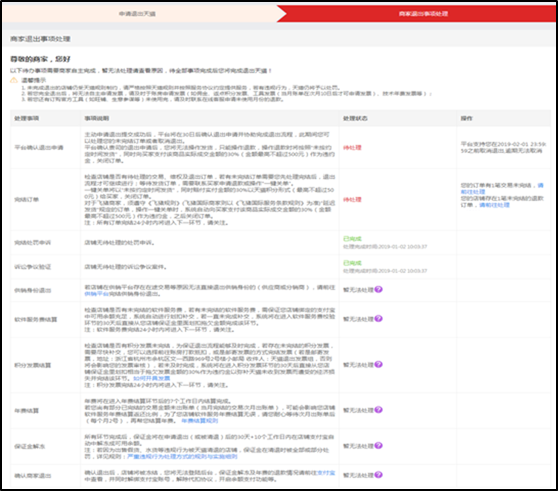Open the 年费结算规则 link
Viewport: 558px width, 491px height.
(200, 421)
